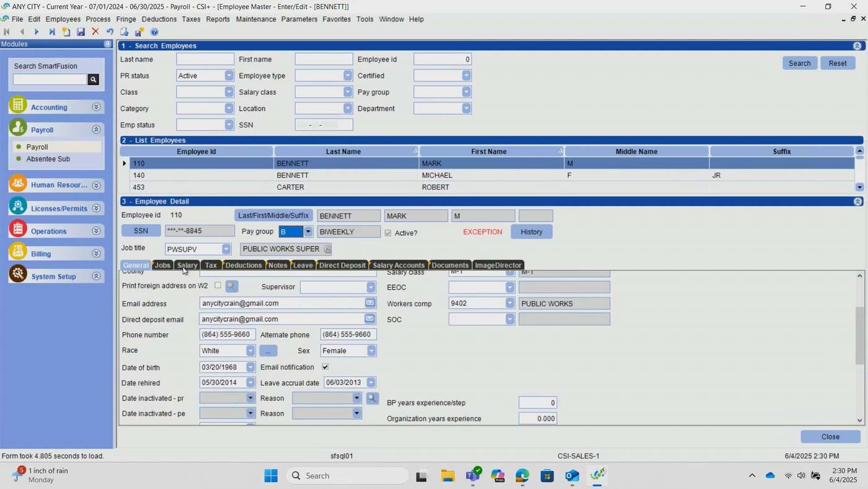Collapse Employee Detail section
The width and height of the screenshot is (868, 489).
[857, 202]
